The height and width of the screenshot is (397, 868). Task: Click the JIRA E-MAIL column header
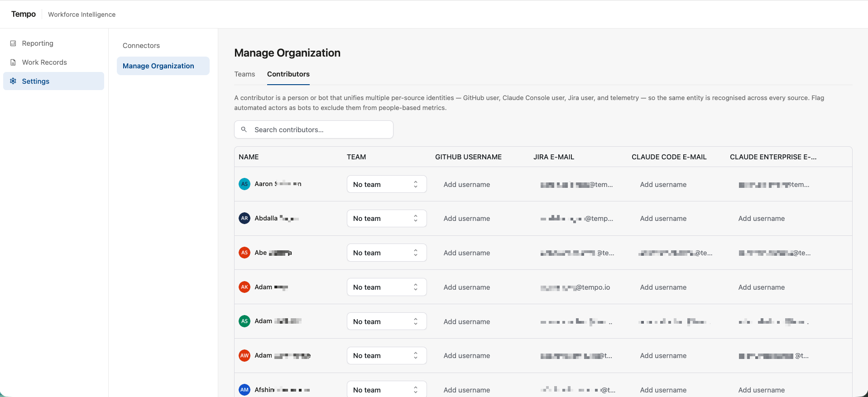[x=554, y=157]
